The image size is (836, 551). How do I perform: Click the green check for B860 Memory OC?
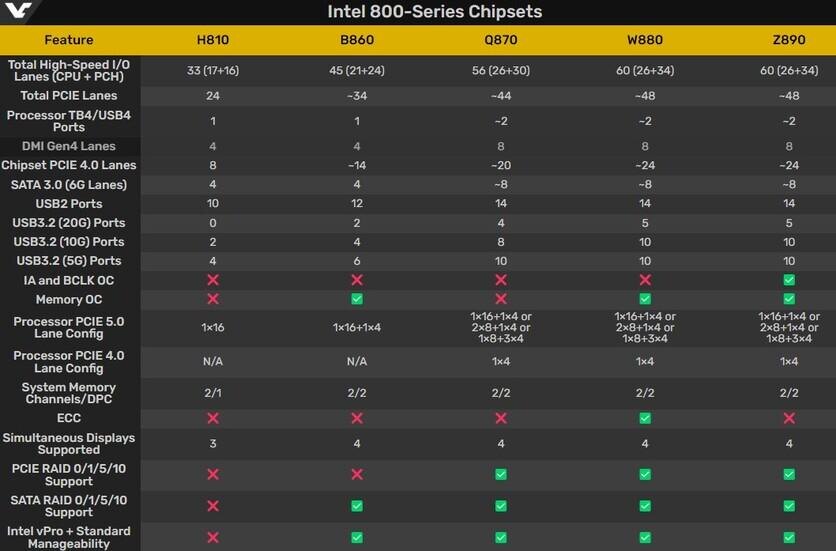point(356,299)
